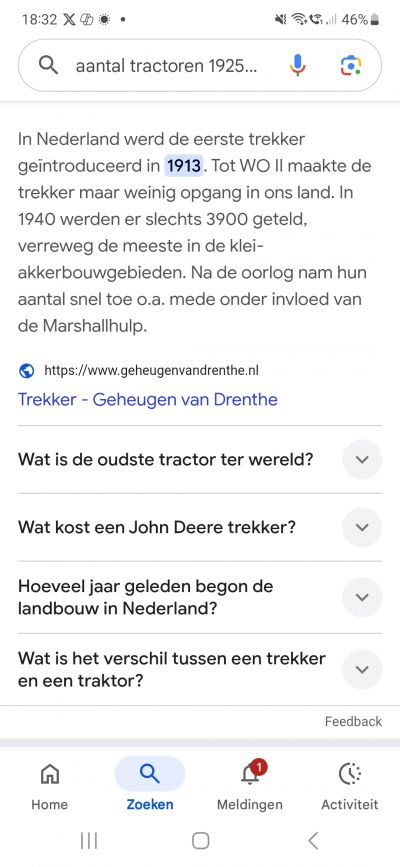The image size is (400, 867).
Task: Expand "Wat is de oudste tractor ter wereld?"
Action: [x=200, y=459]
